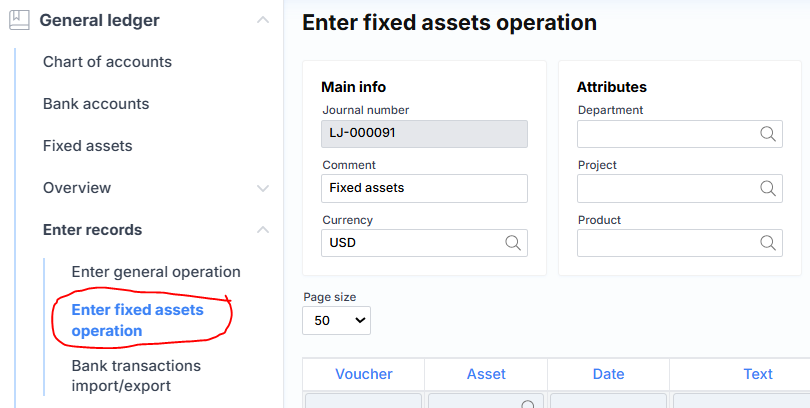Expand the Overview submenu
This screenshot has width=810, height=408.
tap(262, 188)
